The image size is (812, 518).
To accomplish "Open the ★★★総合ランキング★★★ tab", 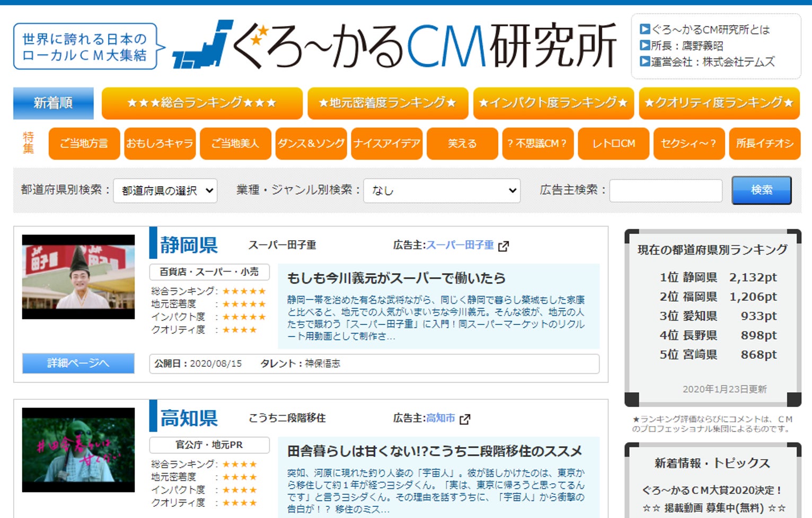I will point(202,103).
